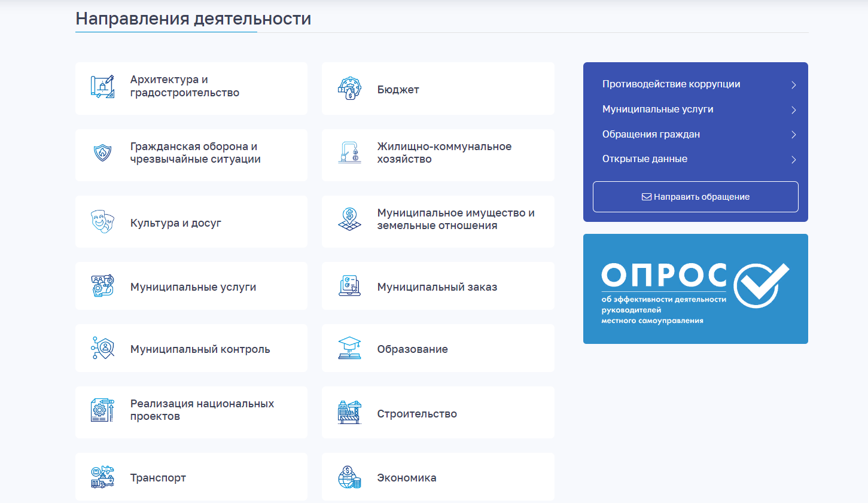Open Муниципальное имущество и земельные отношения
The image size is (868, 503).
(x=455, y=220)
